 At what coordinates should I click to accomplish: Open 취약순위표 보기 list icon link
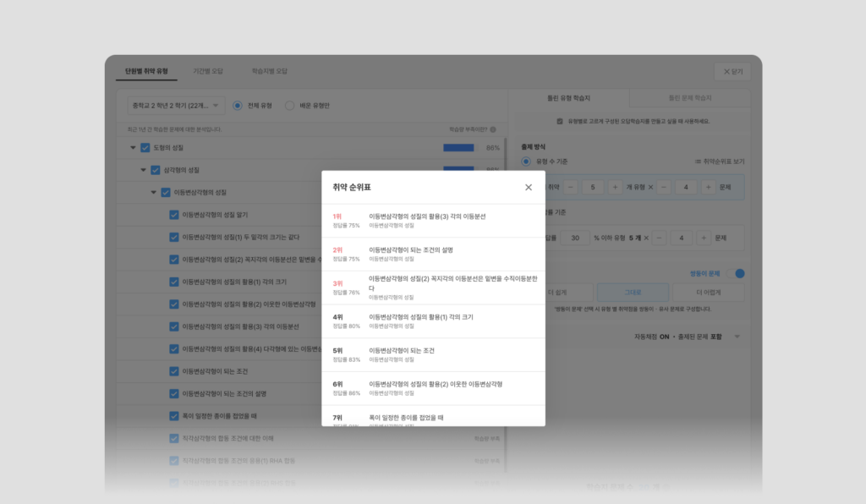[x=719, y=162]
